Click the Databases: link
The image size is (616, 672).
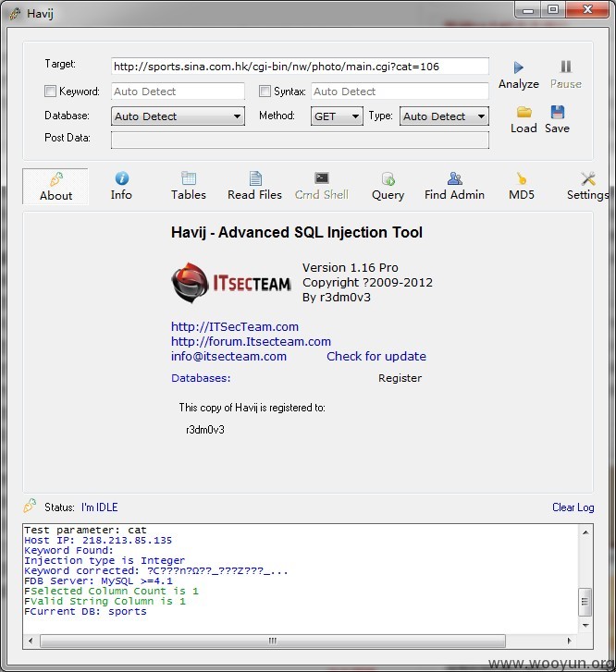coord(201,378)
